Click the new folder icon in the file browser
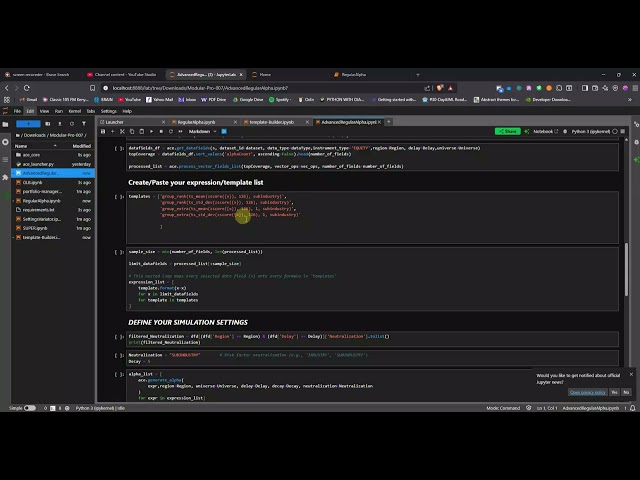The height and width of the screenshot is (480, 640). (x=48, y=124)
